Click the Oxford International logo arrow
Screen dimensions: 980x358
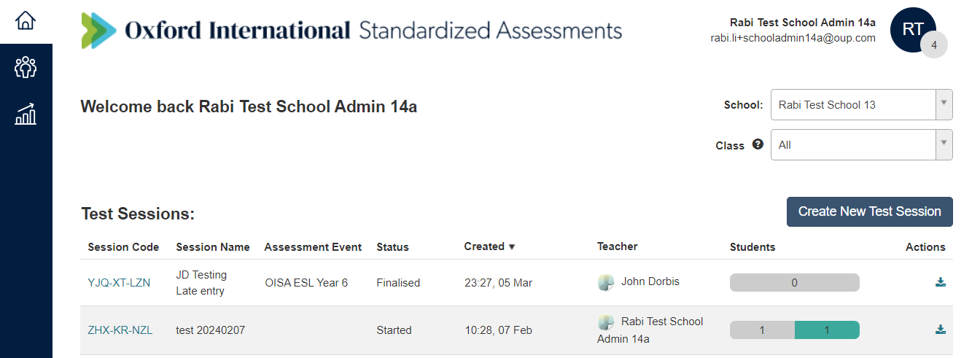tap(98, 31)
